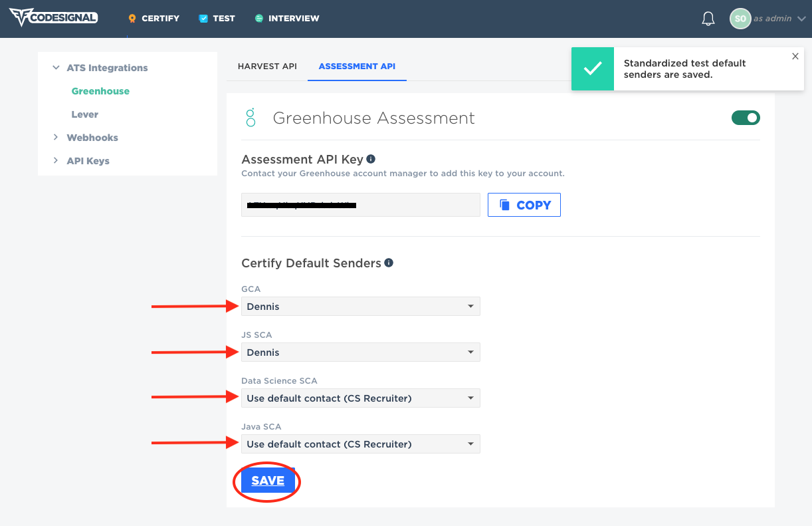Viewport: 812px width, 526px height.
Task: Open the GCA sender dropdown
Action: click(x=361, y=307)
